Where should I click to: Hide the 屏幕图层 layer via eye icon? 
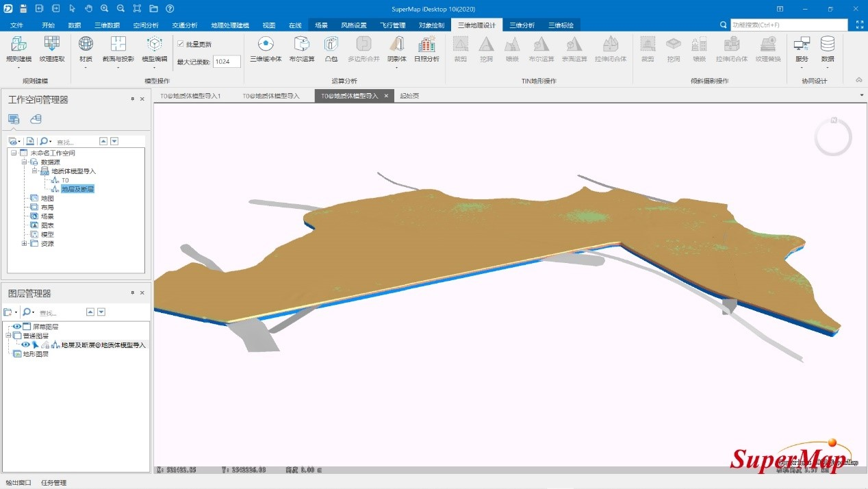[17, 327]
